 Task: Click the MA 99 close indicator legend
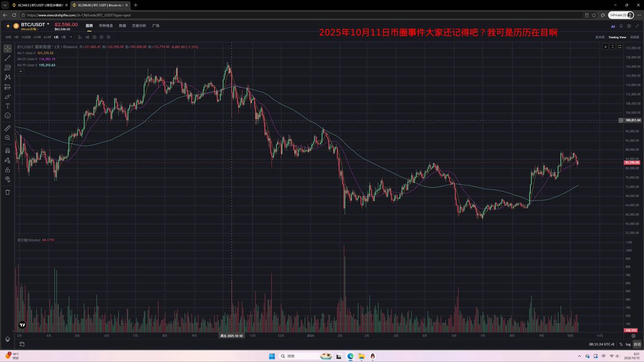coord(36,65)
